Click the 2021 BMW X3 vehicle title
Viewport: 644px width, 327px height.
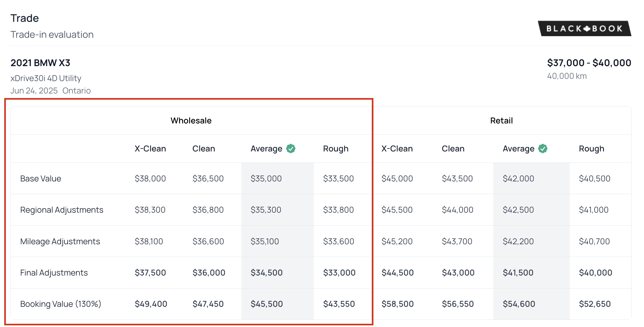pos(40,63)
